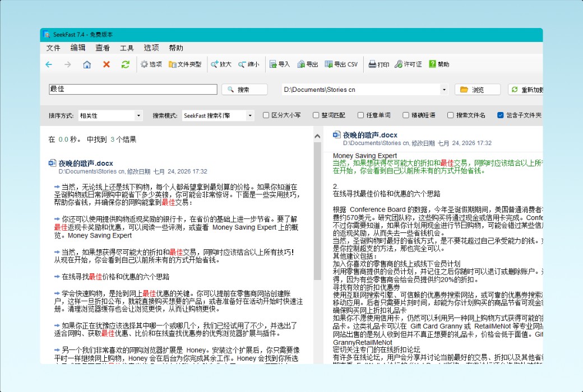Screen dimensions: 583x392
Task: Click the 搜索 button
Action: tap(244, 90)
